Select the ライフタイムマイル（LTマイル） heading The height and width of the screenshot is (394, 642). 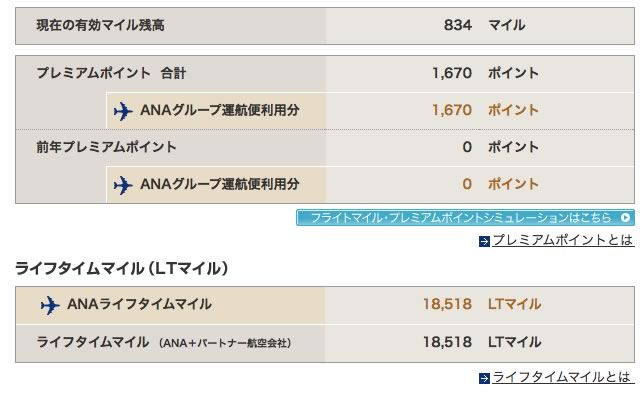pos(122,269)
